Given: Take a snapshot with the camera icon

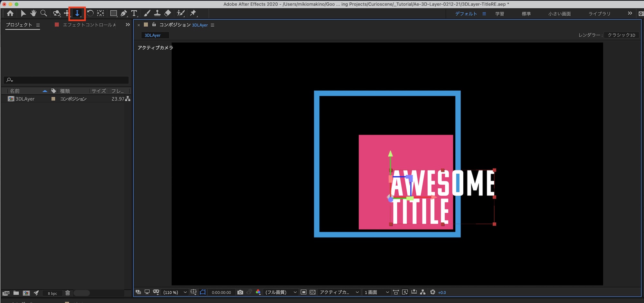Looking at the screenshot, I should [240, 292].
